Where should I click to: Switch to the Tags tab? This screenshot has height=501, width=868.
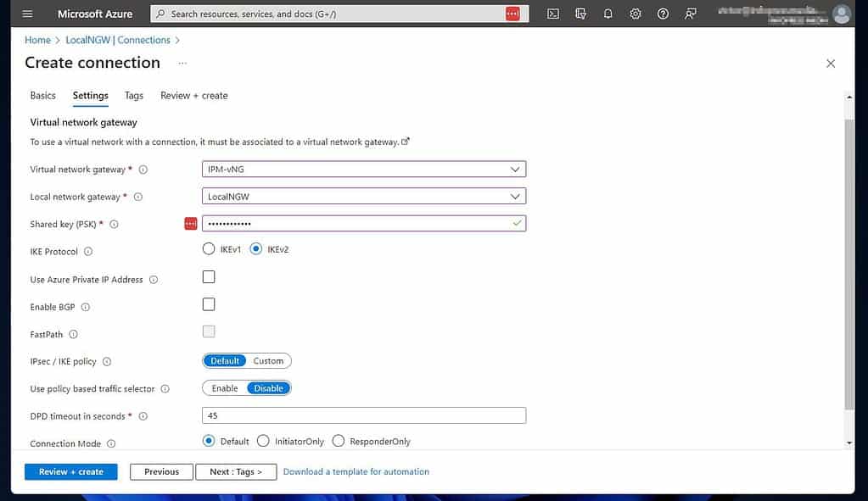(x=134, y=96)
